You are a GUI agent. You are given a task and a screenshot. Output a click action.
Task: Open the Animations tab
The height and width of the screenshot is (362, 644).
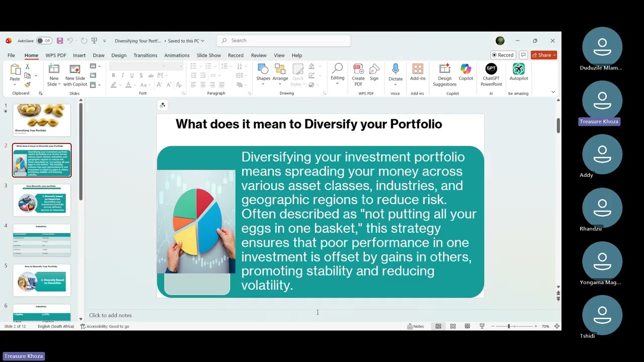click(177, 55)
